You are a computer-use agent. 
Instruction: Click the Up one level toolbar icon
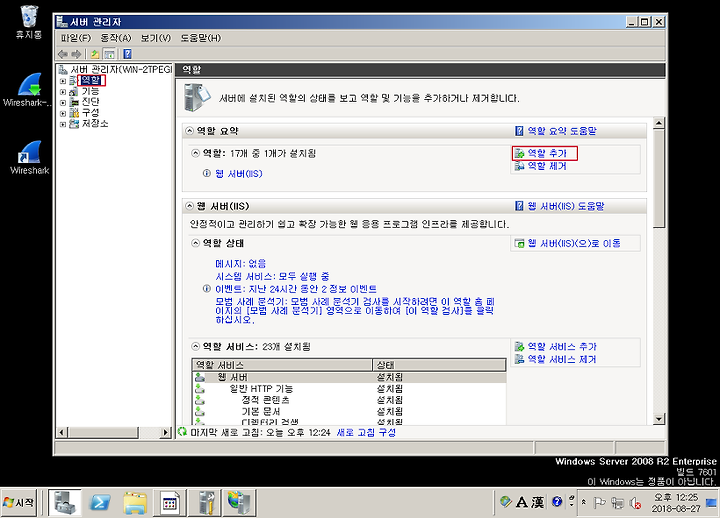point(95,54)
